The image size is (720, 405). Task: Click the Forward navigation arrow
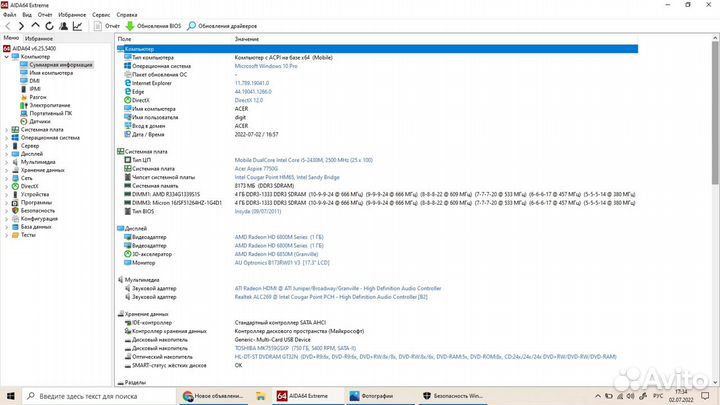click(x=21, y=26)
